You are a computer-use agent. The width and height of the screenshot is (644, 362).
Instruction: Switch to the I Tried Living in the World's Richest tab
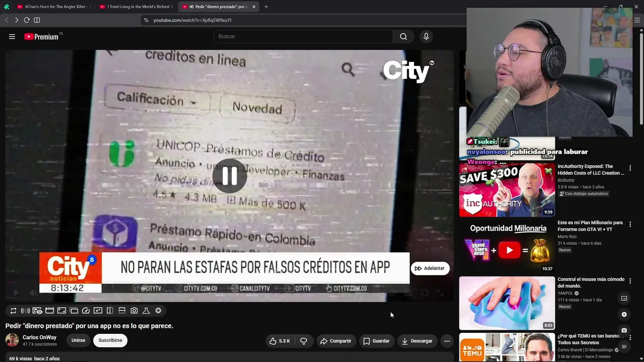(136, 7)
